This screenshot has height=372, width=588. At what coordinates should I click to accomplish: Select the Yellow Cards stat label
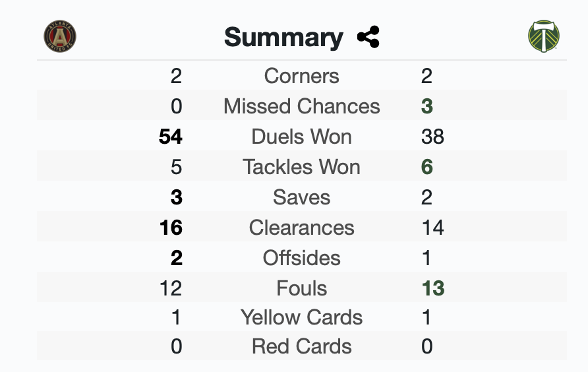coord(302,317)
